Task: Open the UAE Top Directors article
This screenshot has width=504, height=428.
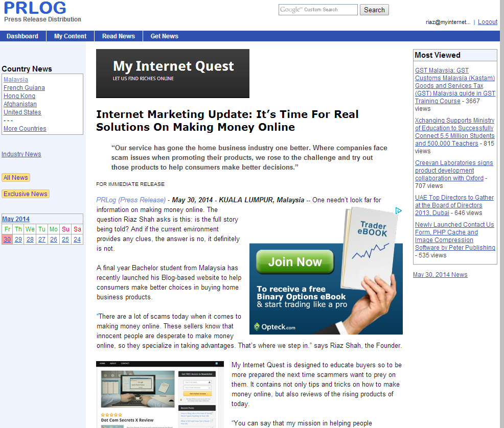Action: (x=454, y=205)
